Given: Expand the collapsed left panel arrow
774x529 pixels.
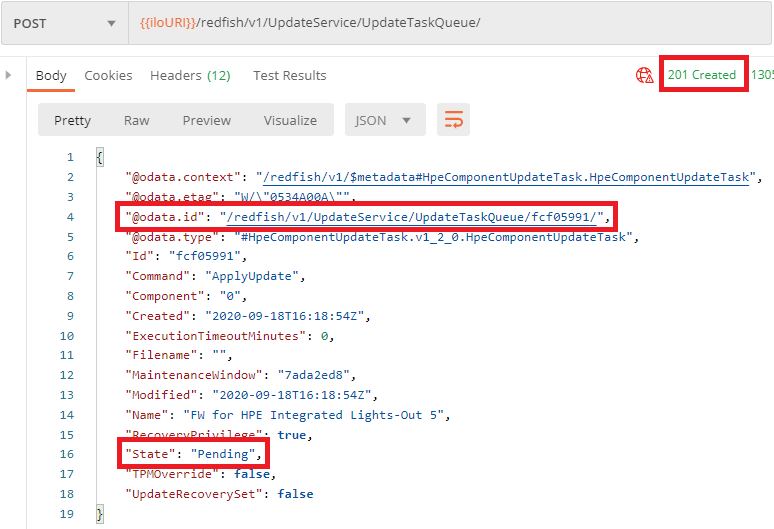Looking at the screenshot, I should tap(9, 75).
